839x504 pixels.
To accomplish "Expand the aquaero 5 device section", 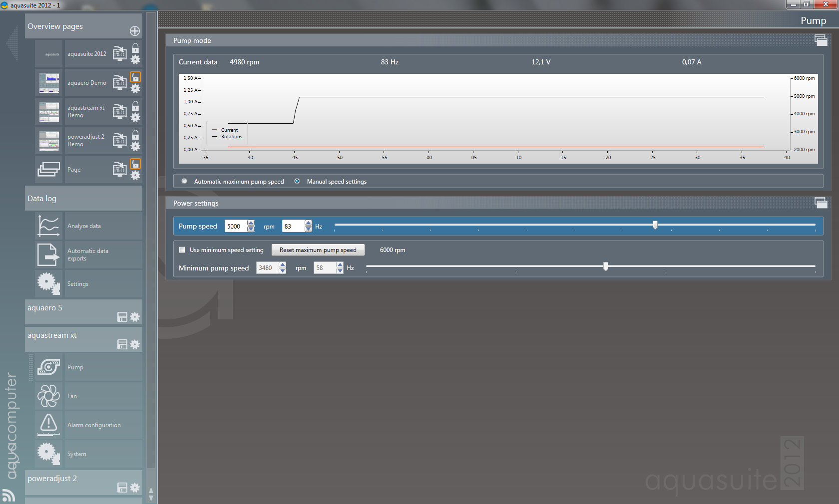I will coord(83,312).
